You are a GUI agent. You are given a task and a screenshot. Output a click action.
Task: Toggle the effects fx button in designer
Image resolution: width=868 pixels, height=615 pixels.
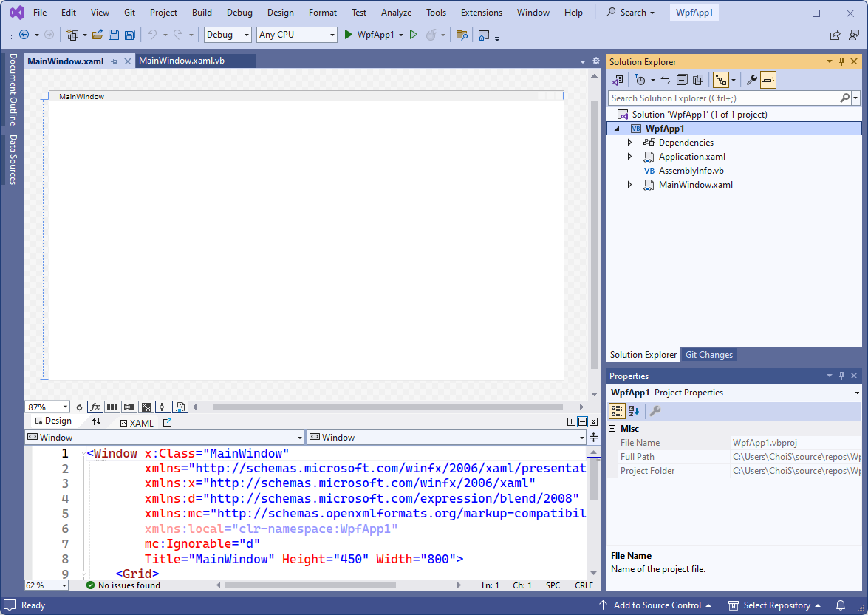[x=95, y=407]
